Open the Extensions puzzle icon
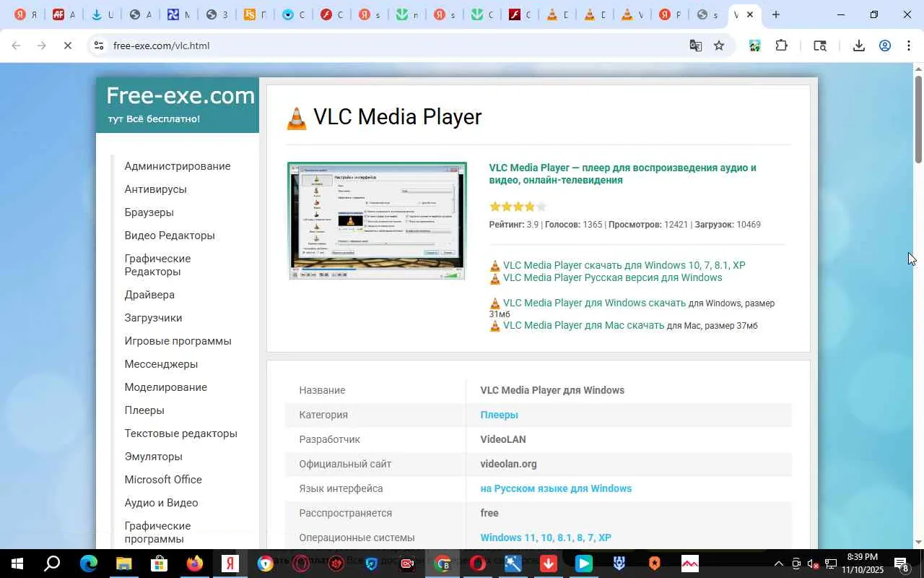This screenshot has height=578, width=924. (x=781, y=46)
